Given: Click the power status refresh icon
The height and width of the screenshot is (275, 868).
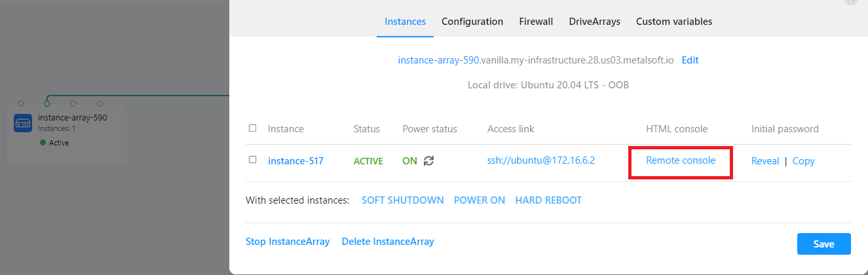Looking at the screenshot, I should point(429,160).
